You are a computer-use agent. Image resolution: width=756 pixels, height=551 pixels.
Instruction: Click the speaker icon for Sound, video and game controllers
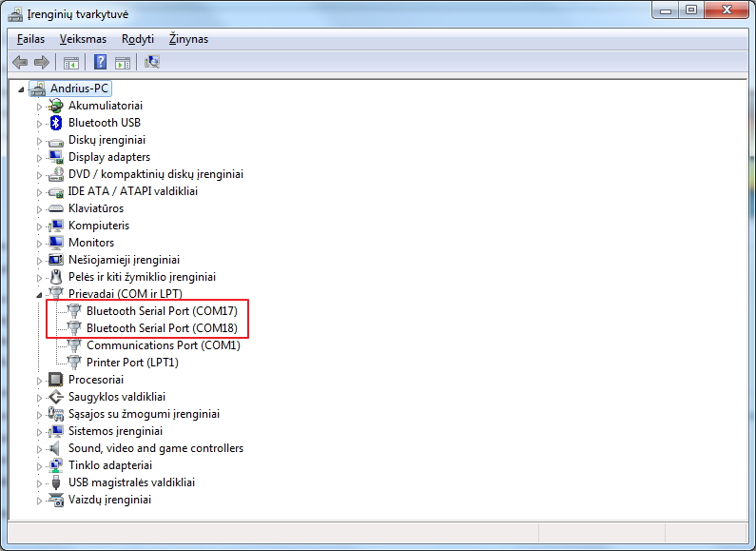pyautogui.click(x=56, y=448)
